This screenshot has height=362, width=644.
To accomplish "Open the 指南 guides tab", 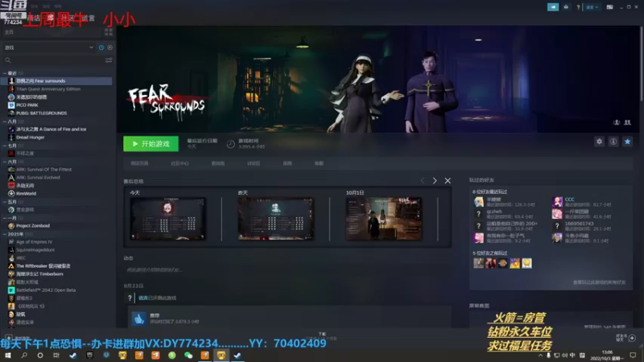I will pyautogui.click(x=287, y=163).
